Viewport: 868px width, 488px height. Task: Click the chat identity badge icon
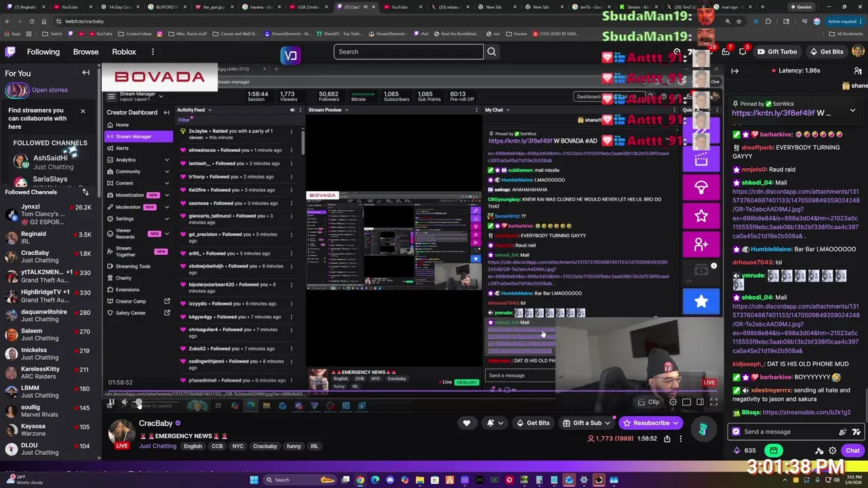[x=736, y=432]
